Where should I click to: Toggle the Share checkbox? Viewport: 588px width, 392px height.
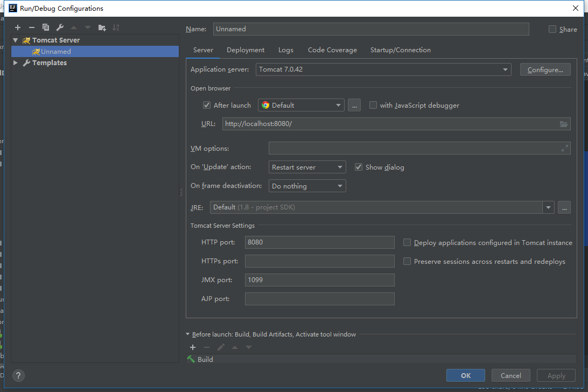coord(552,29)
